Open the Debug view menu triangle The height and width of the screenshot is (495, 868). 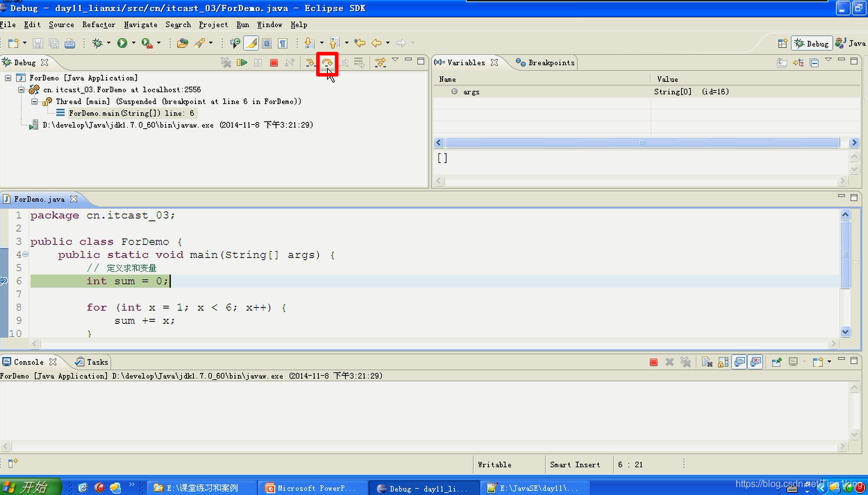[x=395, y=60]
